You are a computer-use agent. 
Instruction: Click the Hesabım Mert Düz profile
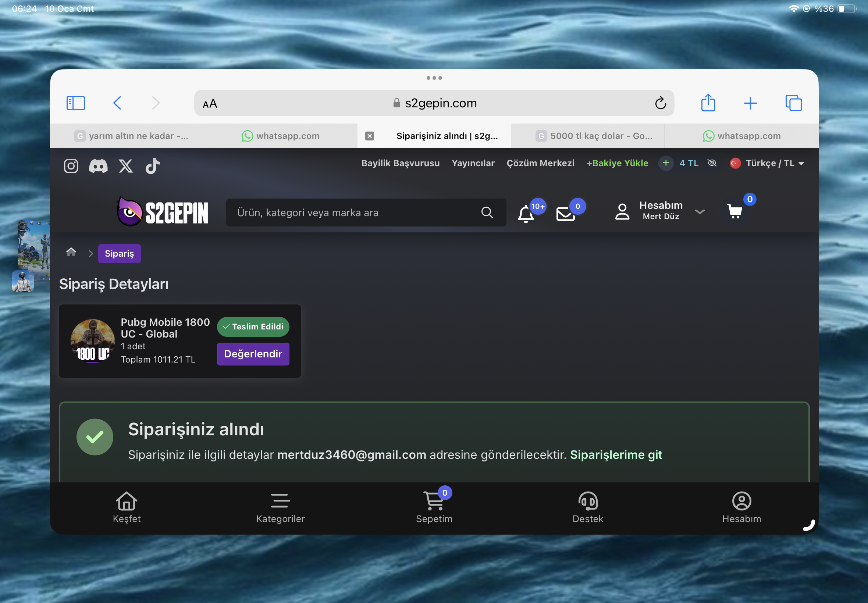click(649, 211)
